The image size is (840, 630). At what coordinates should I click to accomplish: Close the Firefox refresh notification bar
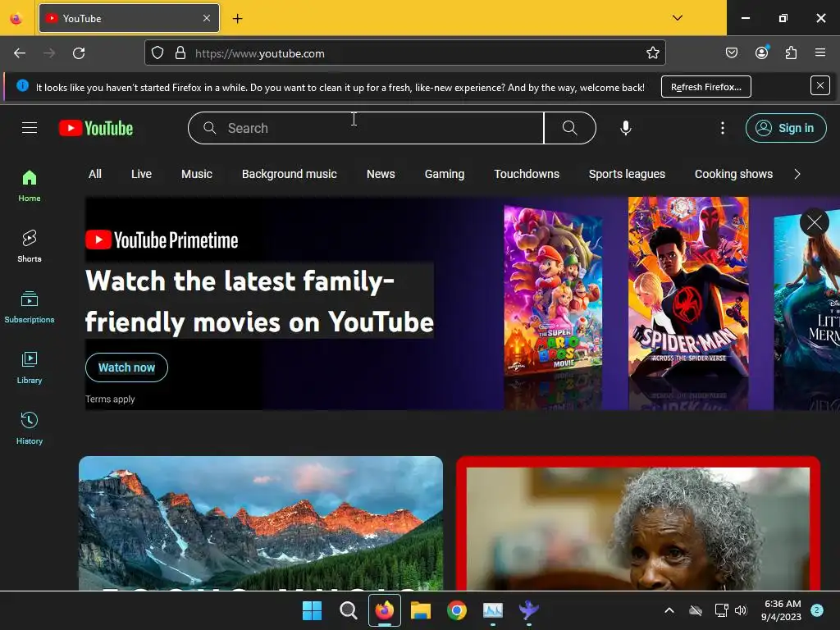pyautogui.click(x=819, y=85)
